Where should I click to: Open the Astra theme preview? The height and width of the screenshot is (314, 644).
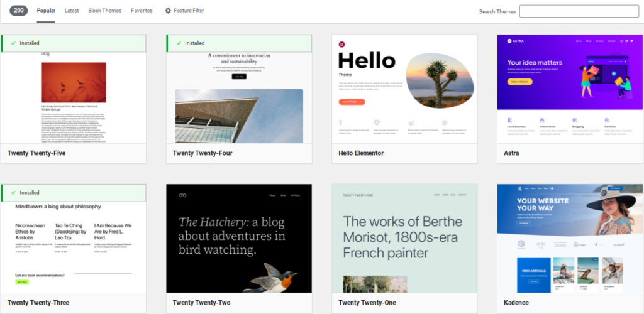pos(570,89)
